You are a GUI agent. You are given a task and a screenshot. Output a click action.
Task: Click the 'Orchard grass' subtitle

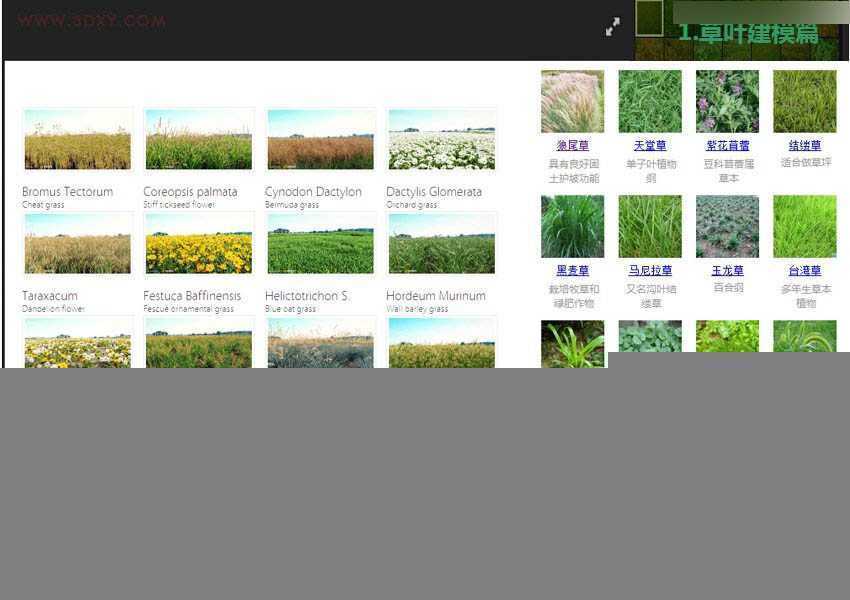click(x=411, y=205)
